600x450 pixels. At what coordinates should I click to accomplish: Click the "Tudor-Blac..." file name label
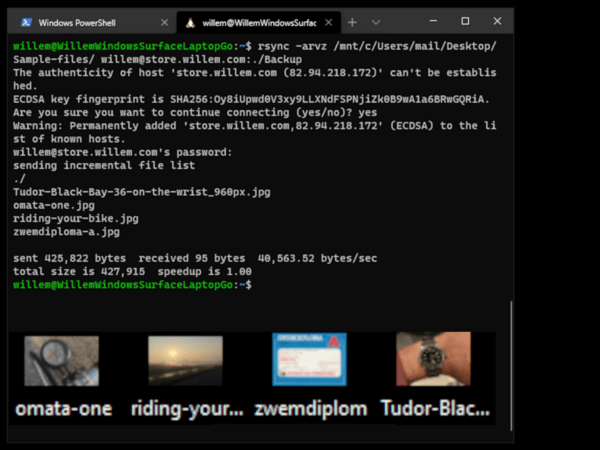[x=432, y=409]
